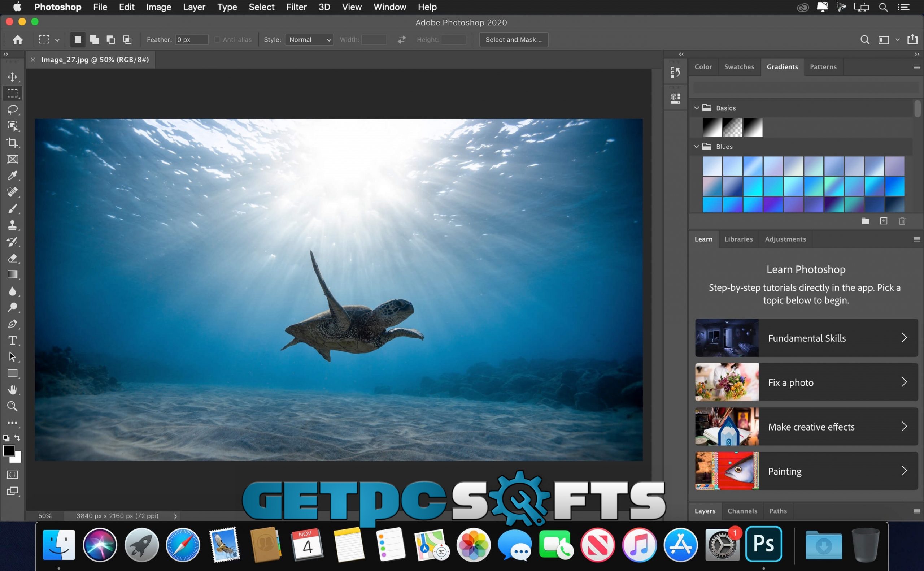Screen dimensions: 924x571
Task: Expand status bar info arrow
Action: (x=175, y=516)
